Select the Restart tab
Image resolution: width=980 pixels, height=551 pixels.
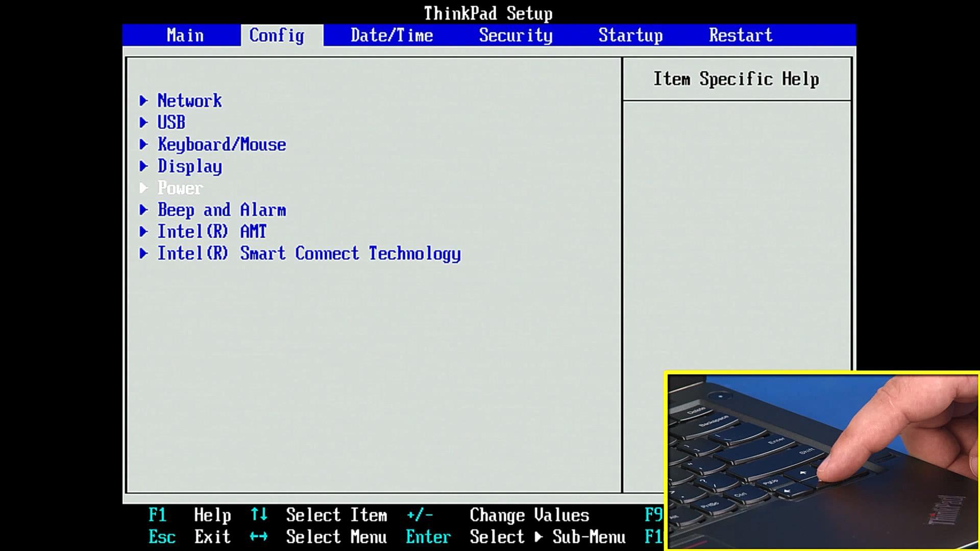[740, 35]
